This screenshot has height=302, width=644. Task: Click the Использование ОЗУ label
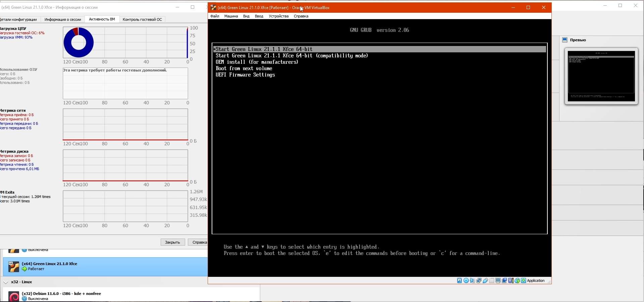coord(18,69)
